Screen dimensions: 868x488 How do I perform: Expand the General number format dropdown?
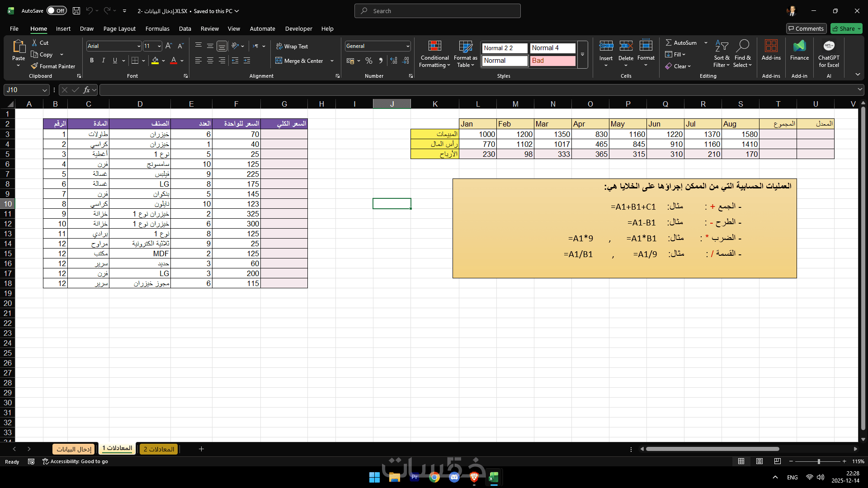pos(407,46)
